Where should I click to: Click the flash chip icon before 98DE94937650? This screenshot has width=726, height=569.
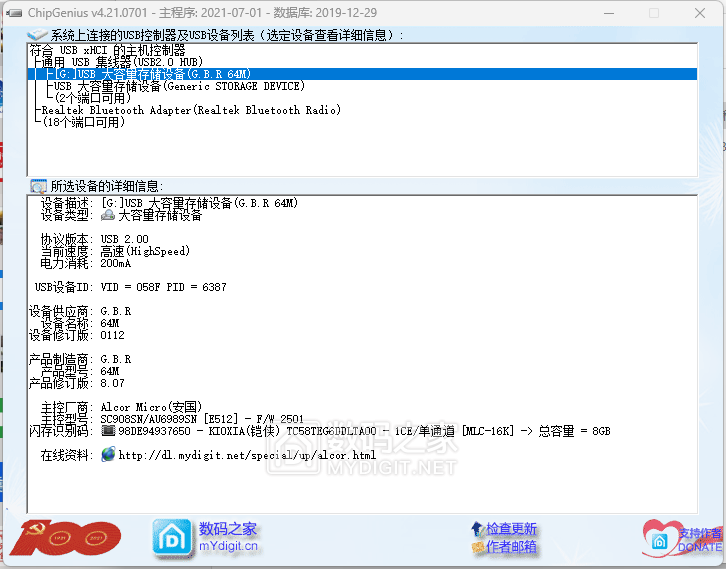pos(108,431)
